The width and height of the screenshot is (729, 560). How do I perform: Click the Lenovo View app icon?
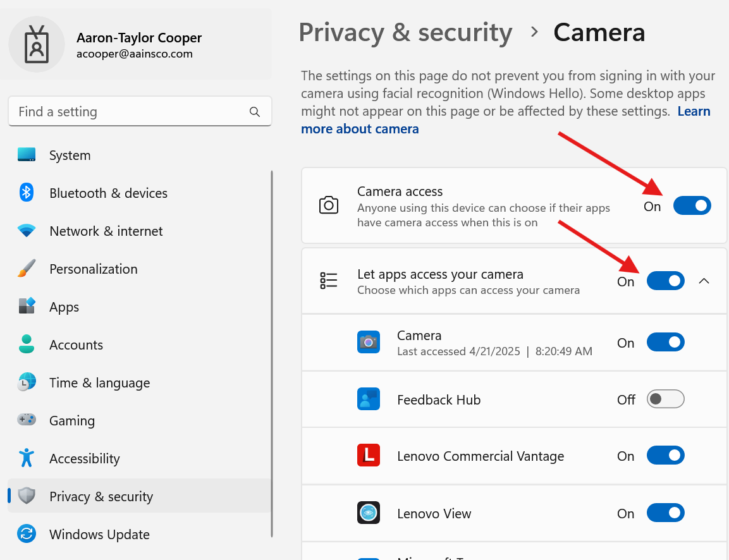(x=369, y=513)
